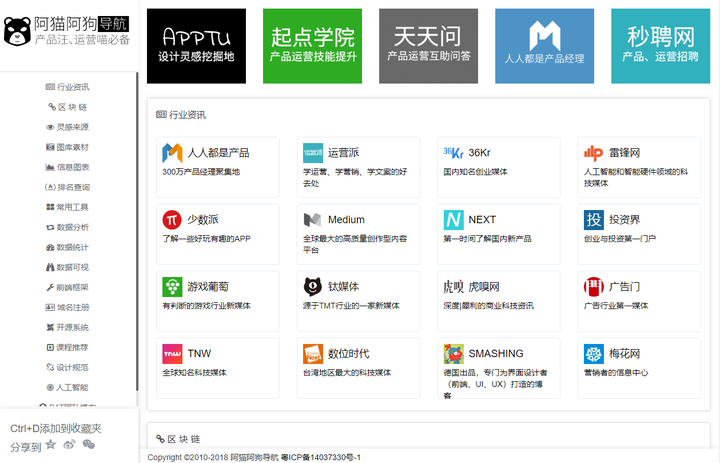Open 课程推荐 in sidebar menu
The height and width of the screenshot is (463, 720).
[x=68, y=348]
